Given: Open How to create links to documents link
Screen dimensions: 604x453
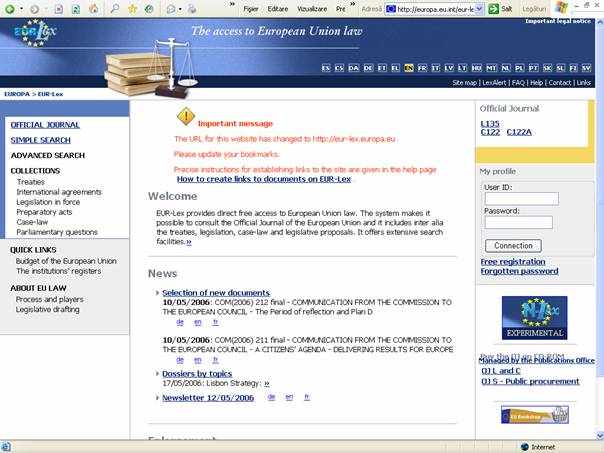Looking at the screenshot, I should 264,179.
